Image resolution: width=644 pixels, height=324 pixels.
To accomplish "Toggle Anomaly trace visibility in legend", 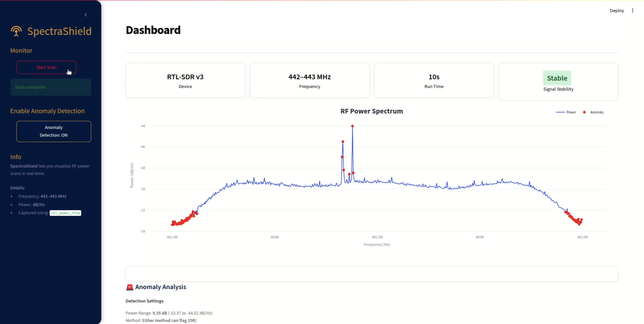I will [x=596, y=112].
